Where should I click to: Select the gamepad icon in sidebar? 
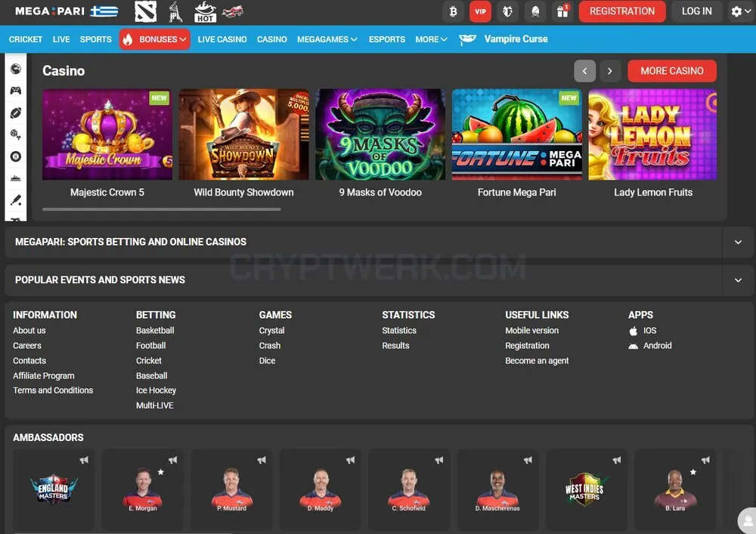tap(16, 91)
